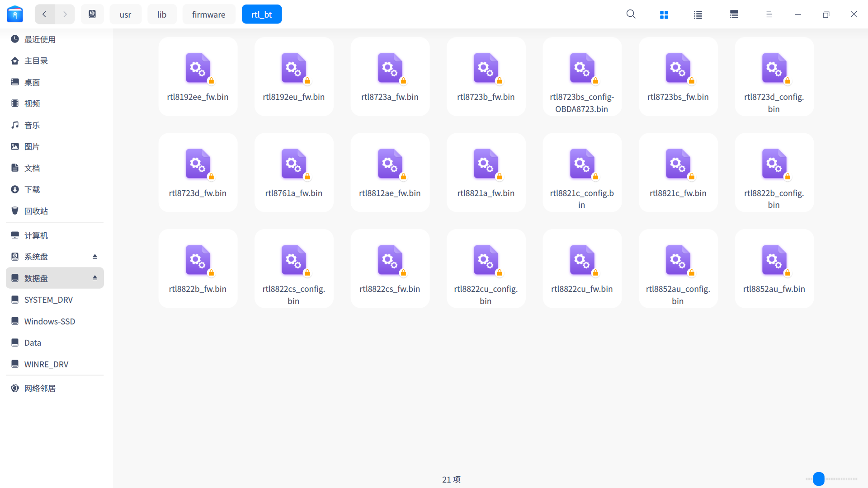Click the disk root breadcrumb icon

pos(92,14)
